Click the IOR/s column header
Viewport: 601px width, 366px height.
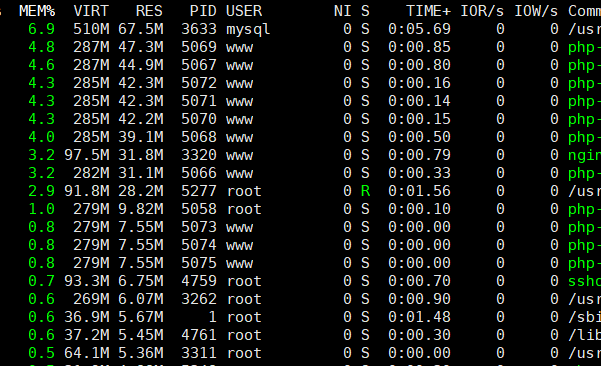pyautogui.click(x=482, y=11)
